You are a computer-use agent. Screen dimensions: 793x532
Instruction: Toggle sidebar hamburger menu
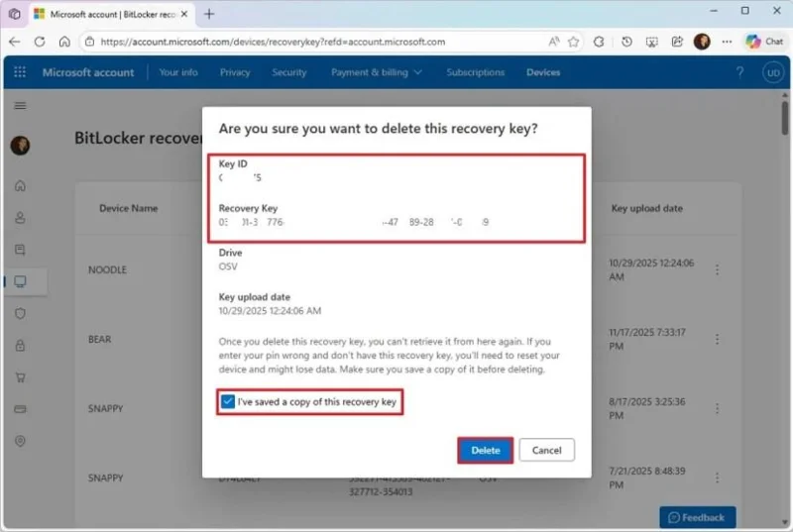tap(20, 106)
